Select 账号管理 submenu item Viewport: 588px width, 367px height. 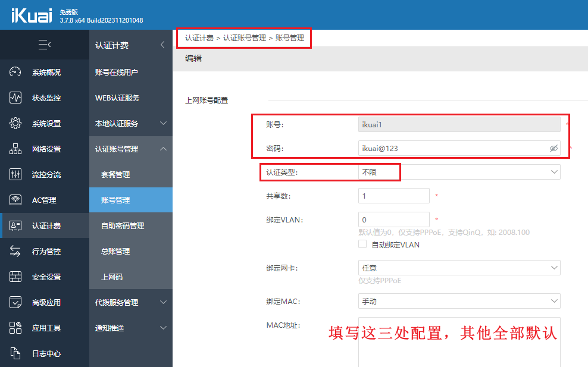131,200
